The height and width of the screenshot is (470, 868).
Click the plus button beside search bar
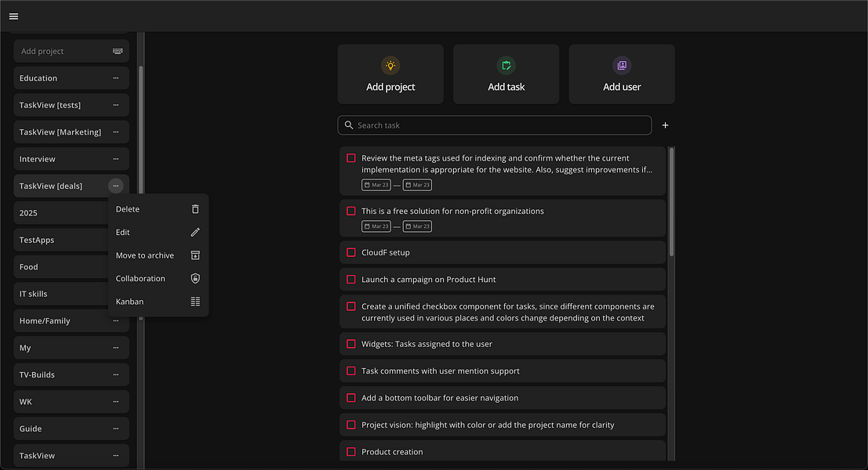coord(665,125)
